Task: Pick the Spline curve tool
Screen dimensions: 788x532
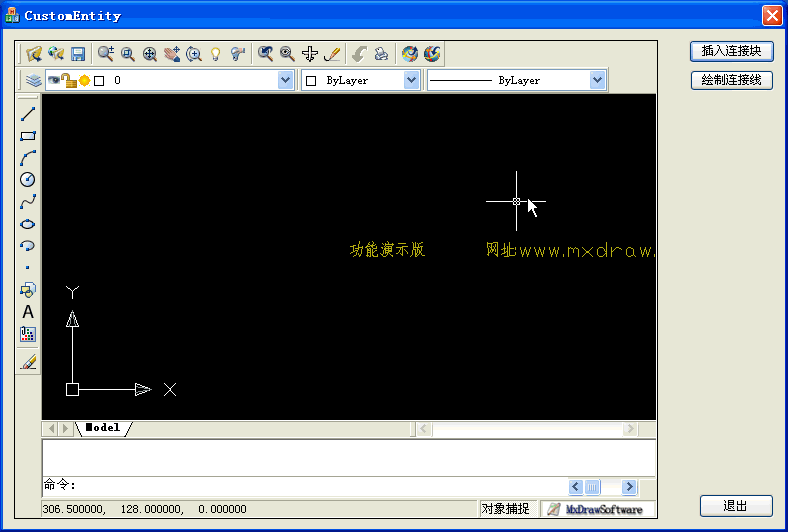Action: point(28,202)
